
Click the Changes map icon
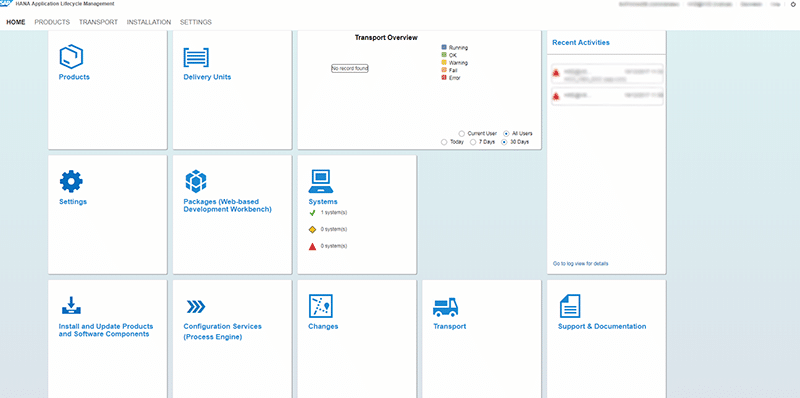tap(321, 306)
